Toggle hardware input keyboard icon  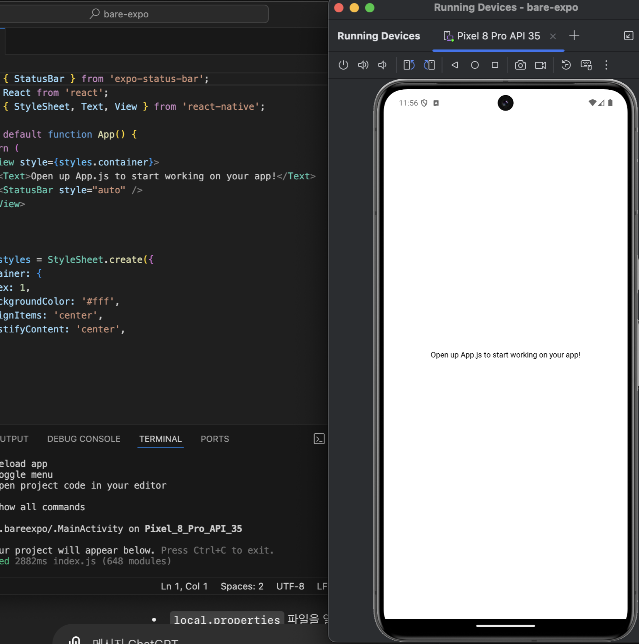click(x=586, y=65)
